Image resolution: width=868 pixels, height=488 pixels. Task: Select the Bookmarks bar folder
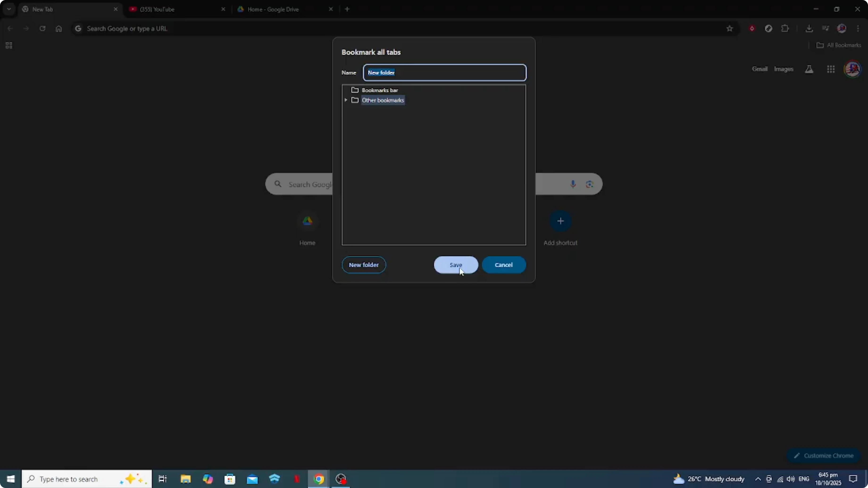click(380, 90)
